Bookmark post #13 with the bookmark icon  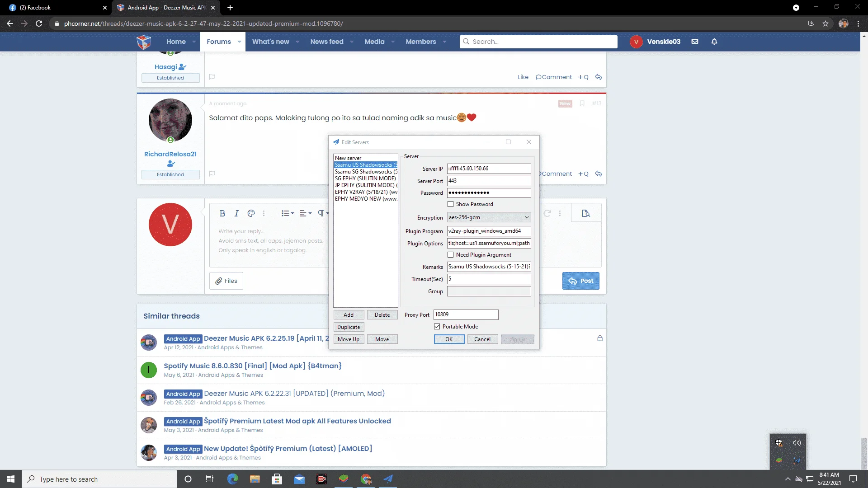click(x=582, y=103)
